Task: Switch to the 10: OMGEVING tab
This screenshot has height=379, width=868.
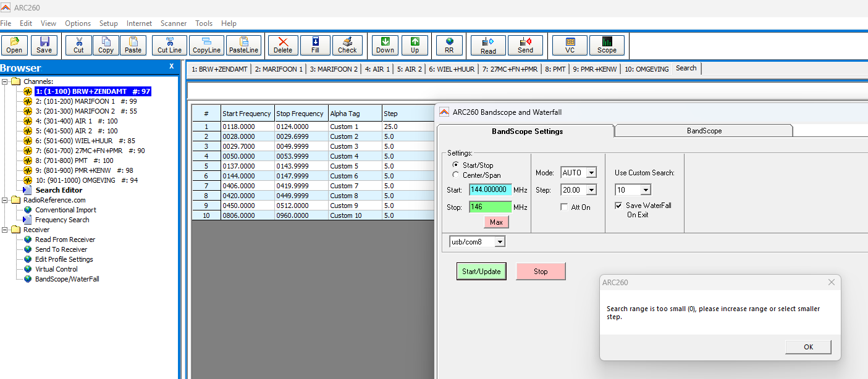Action: (x=646, y=69)
